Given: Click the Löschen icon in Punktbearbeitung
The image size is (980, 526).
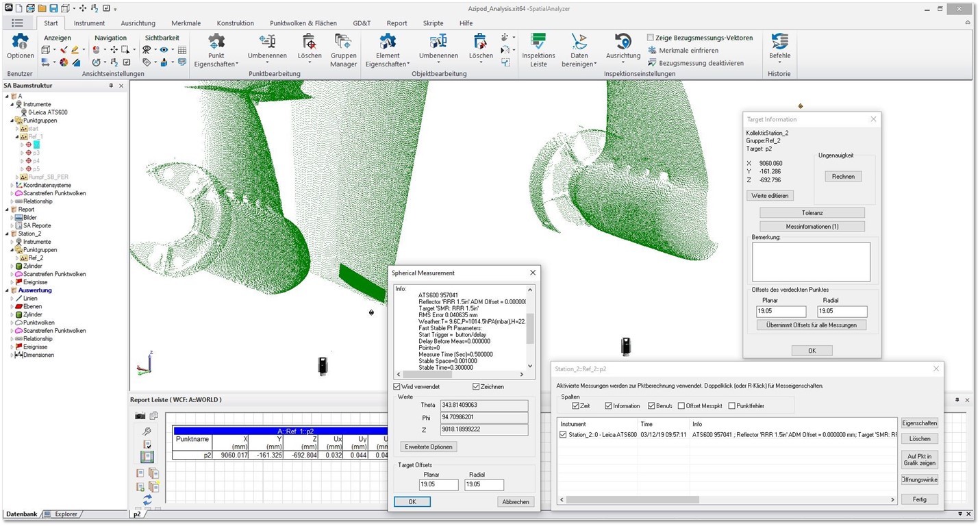Looking at the screenshot, I should (310, 41).
